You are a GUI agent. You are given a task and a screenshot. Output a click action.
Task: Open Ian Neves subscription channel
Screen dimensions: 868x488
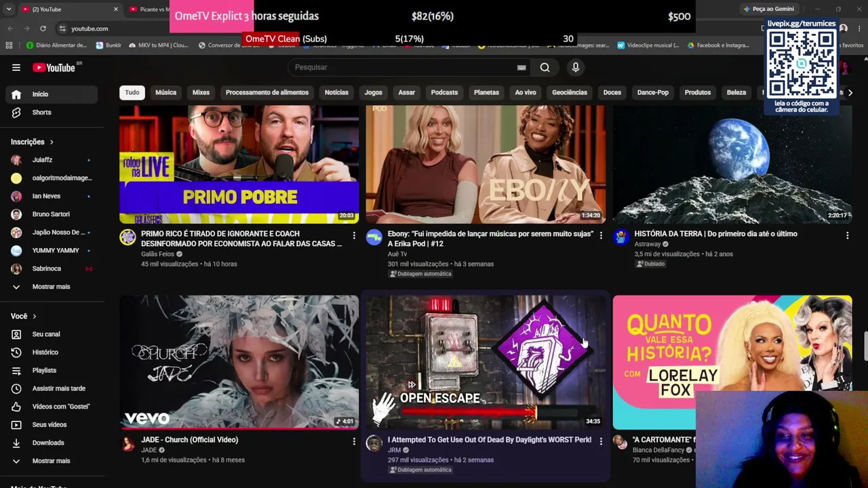52,197
